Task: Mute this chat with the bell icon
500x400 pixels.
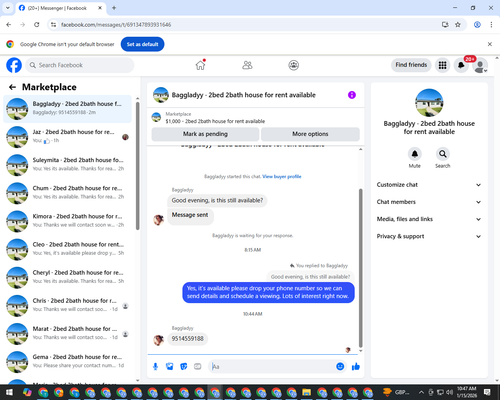Action: point(415,154)
